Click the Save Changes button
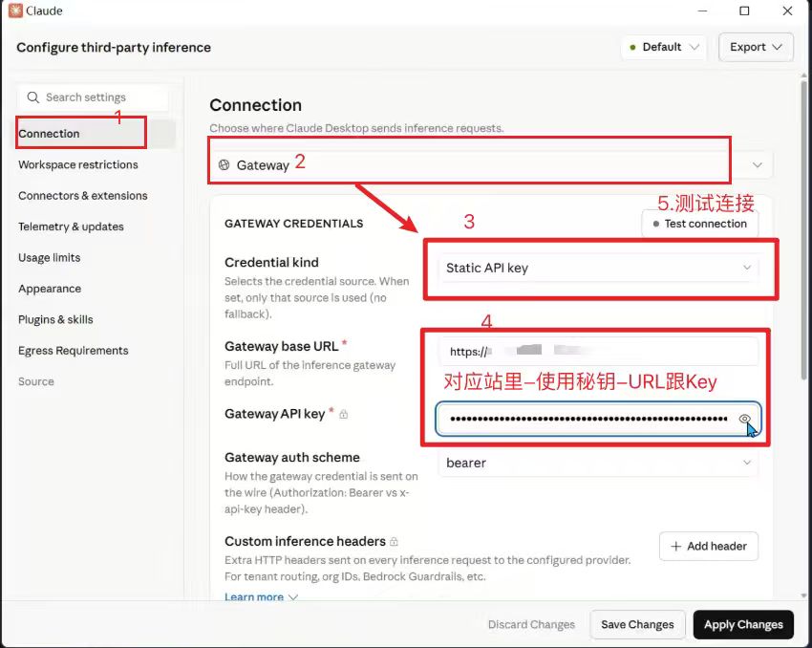 coord(637,625)
